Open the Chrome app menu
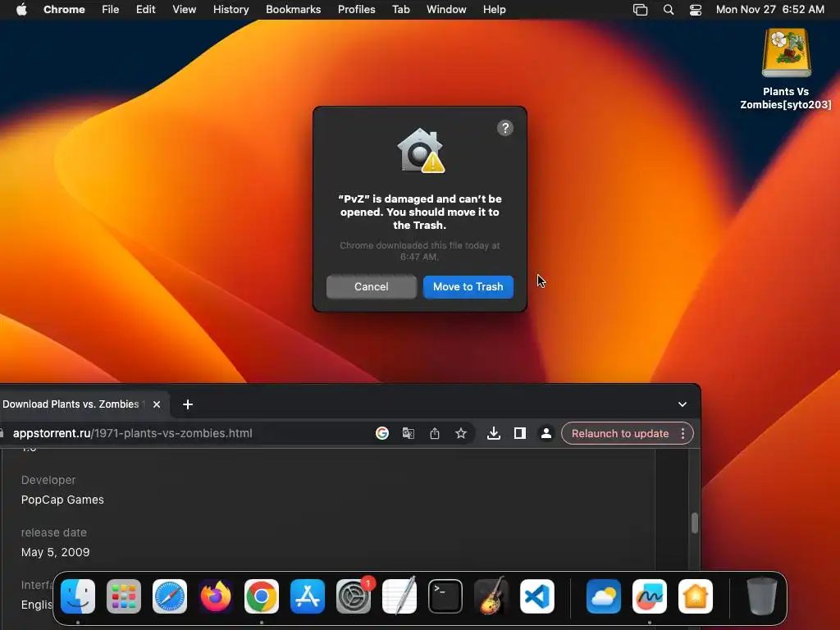Image resolution: width=840 pixels, height=630 pixels. click(64, 10)
